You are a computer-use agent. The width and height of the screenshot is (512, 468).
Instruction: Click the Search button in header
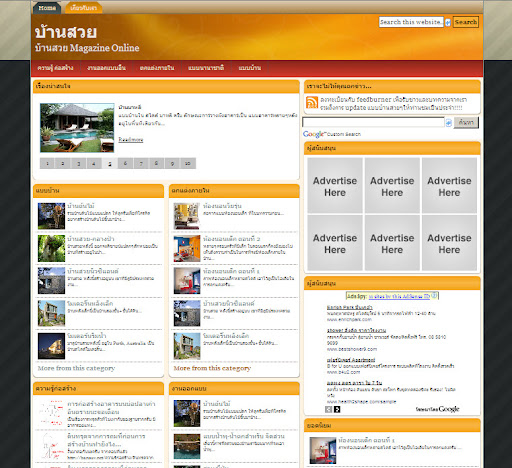[x=466, y=22]
